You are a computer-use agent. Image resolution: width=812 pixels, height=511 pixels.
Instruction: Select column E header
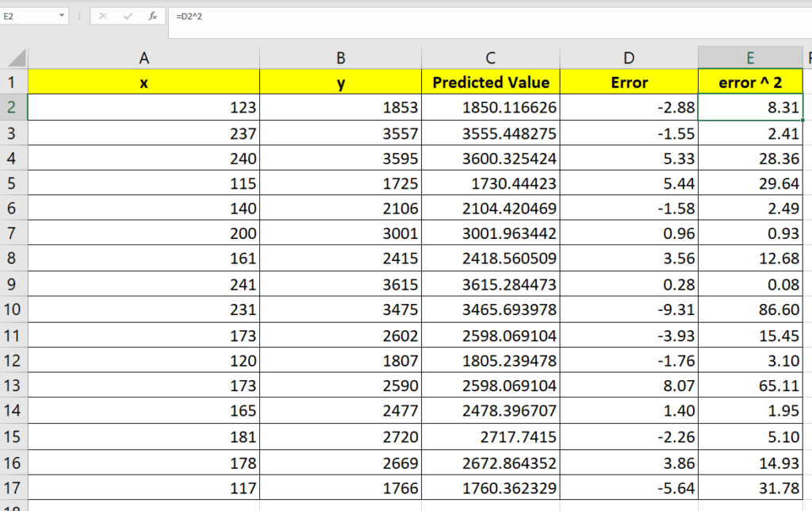point(750,57)
